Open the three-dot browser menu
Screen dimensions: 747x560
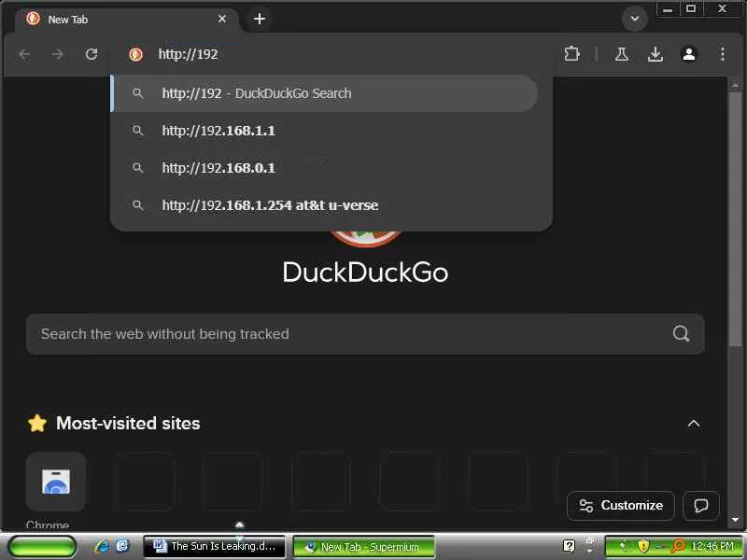tap(723, 54)
